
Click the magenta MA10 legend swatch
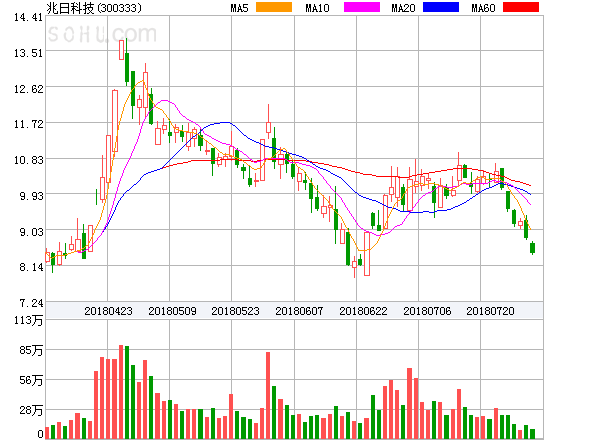click(x=362, y=7)
